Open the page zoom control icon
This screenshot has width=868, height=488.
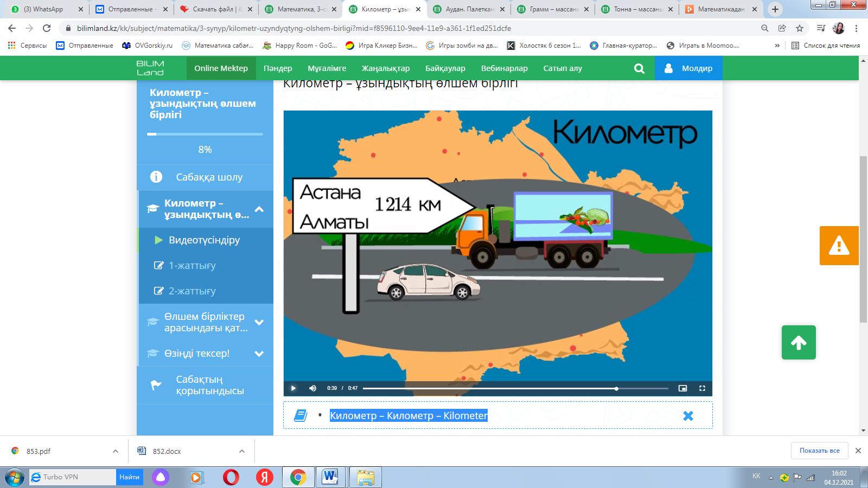pos(764,28)
